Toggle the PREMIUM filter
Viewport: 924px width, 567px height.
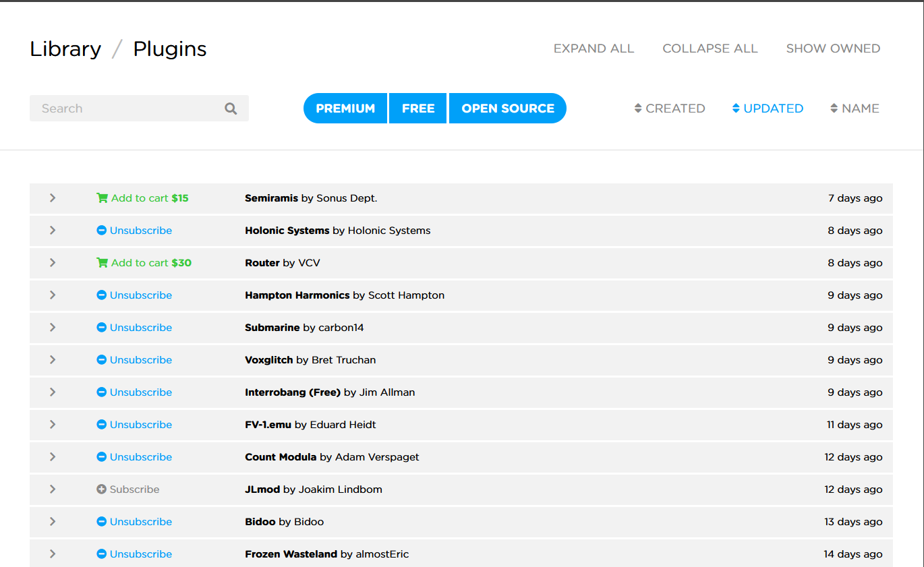click(345, 109)
